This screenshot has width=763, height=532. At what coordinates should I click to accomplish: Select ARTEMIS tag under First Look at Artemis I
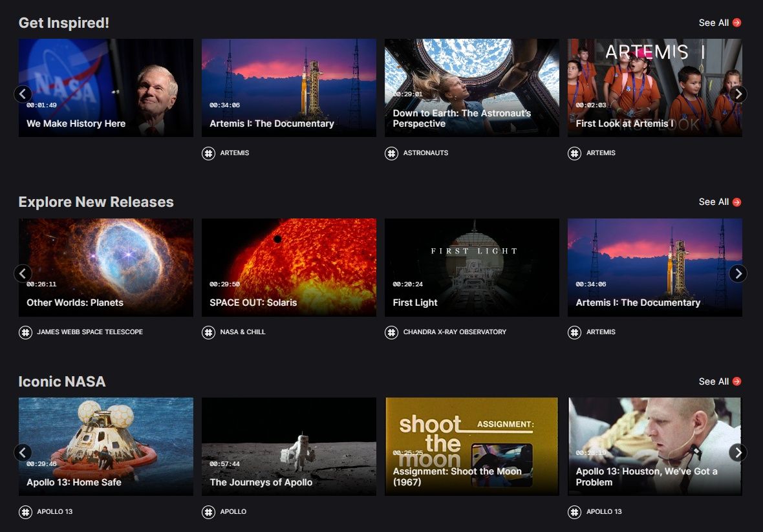601,153
